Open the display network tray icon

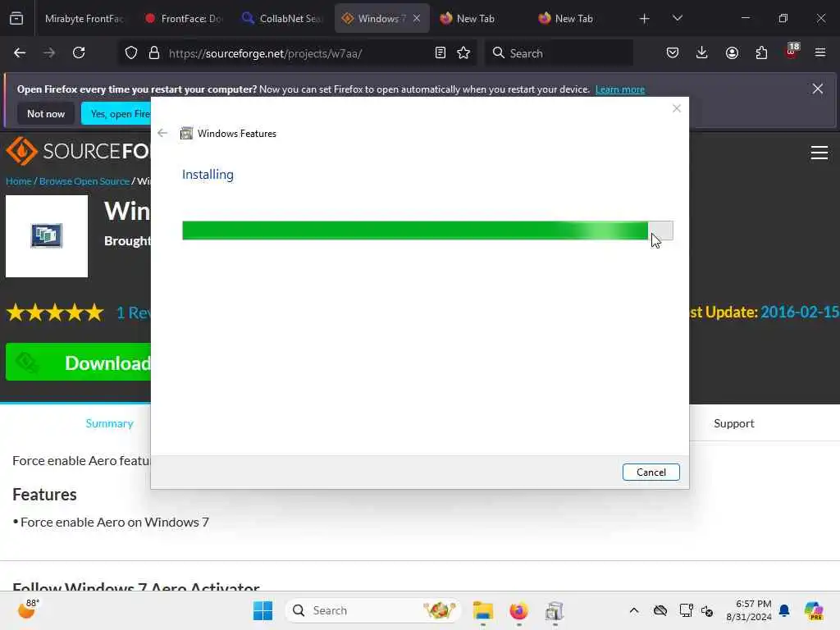pyautogui.click(x=686, y=610)
